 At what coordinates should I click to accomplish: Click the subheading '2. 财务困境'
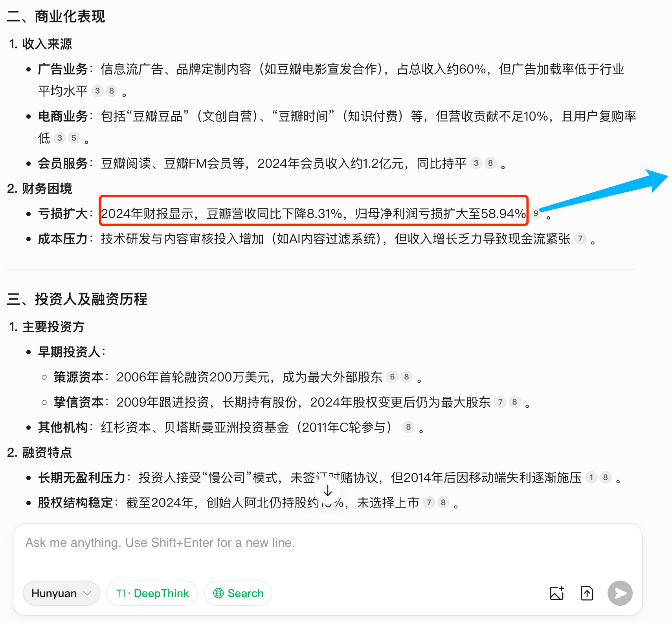click(40, 189)
